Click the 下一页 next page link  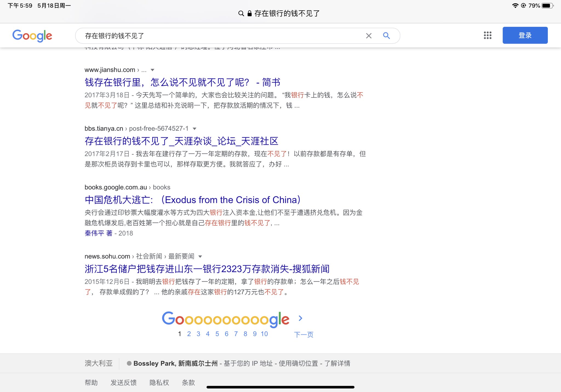304,334
